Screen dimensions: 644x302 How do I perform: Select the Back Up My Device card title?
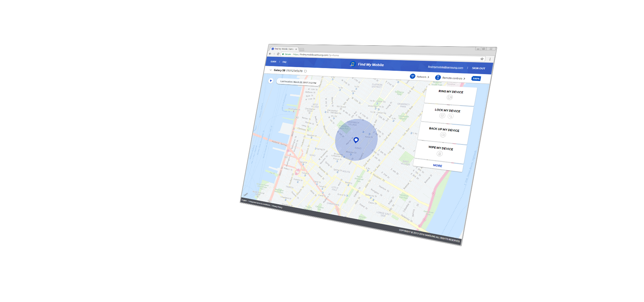click(444, 129)
